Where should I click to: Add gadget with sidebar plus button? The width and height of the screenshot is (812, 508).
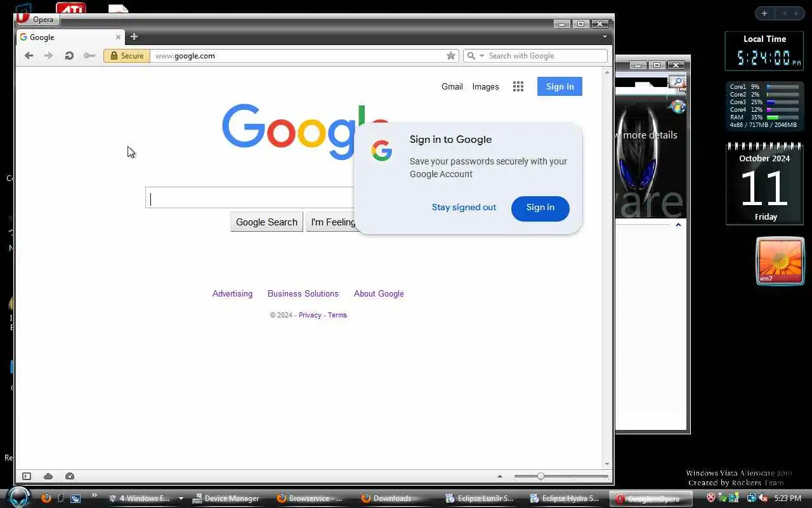tap(764, 13)
